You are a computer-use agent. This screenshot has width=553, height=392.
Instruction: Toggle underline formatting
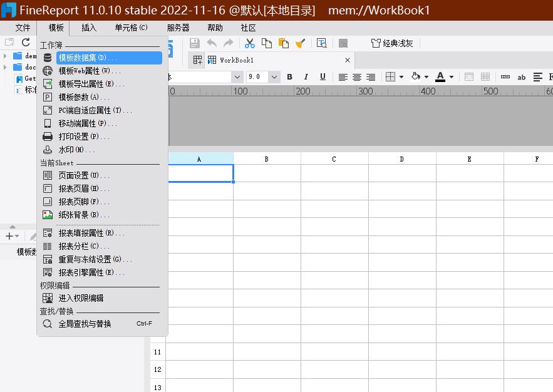coord(323,77)
